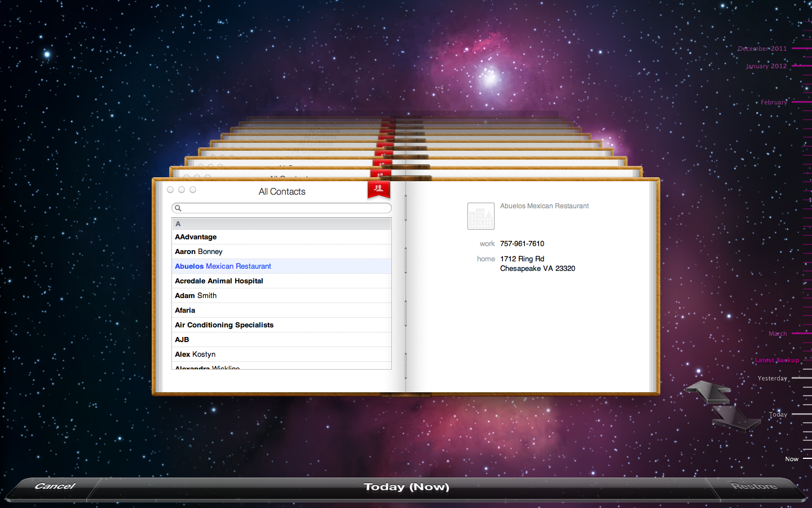Go back in time with the upper arrow

click(709, 392)
